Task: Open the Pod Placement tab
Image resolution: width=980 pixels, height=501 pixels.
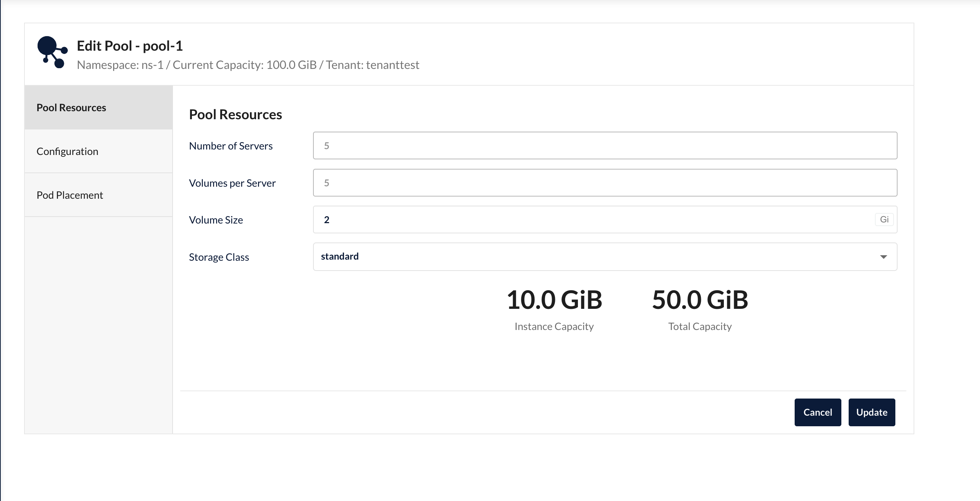Action: [70, 195]
